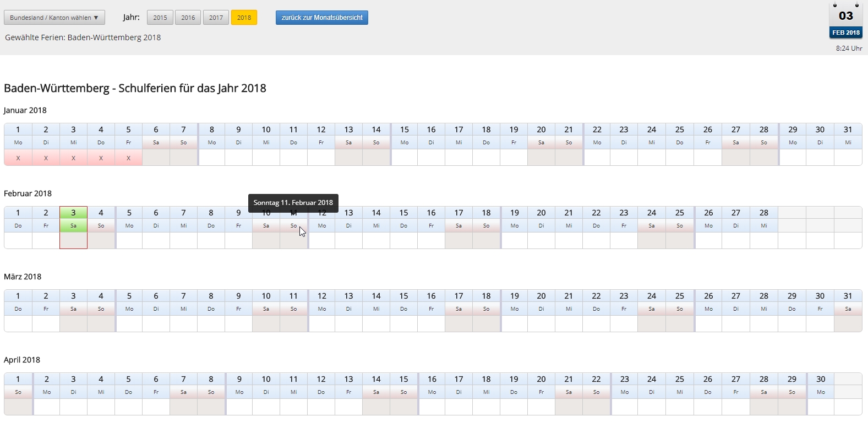
Task: Click the 8:24 Uhr time text
Action: [849, 48]
